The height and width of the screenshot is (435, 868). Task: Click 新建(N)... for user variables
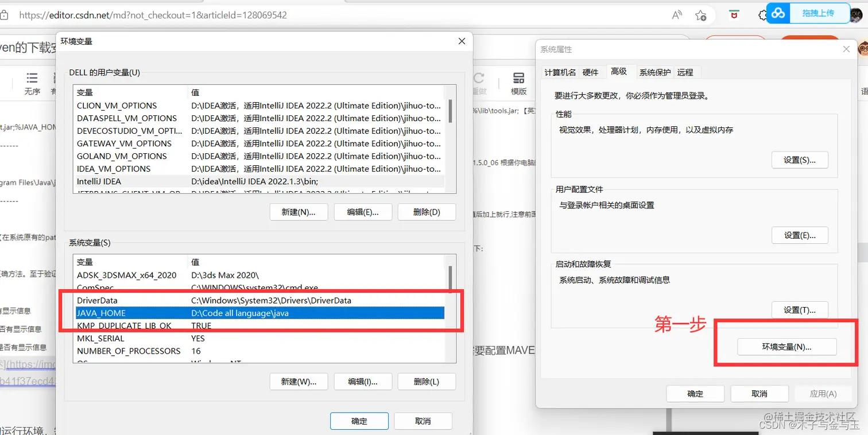299,212
